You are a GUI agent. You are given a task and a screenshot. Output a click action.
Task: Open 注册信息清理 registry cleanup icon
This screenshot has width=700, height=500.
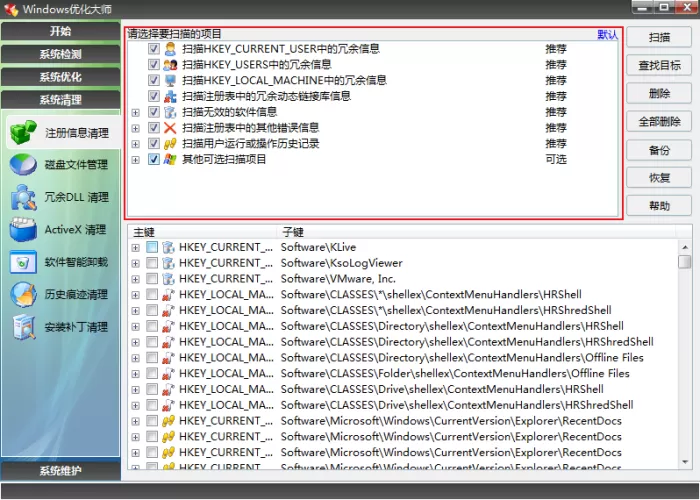tap(23, 132)
